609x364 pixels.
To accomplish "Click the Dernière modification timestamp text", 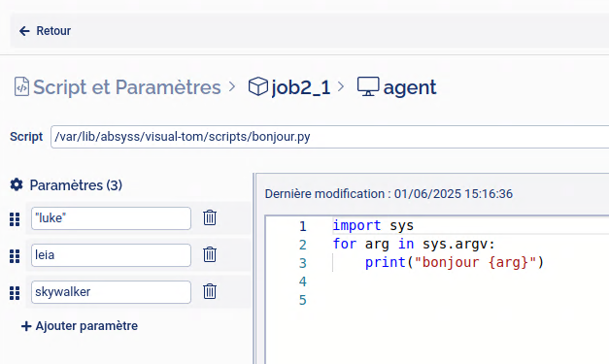I will [389, 193].
